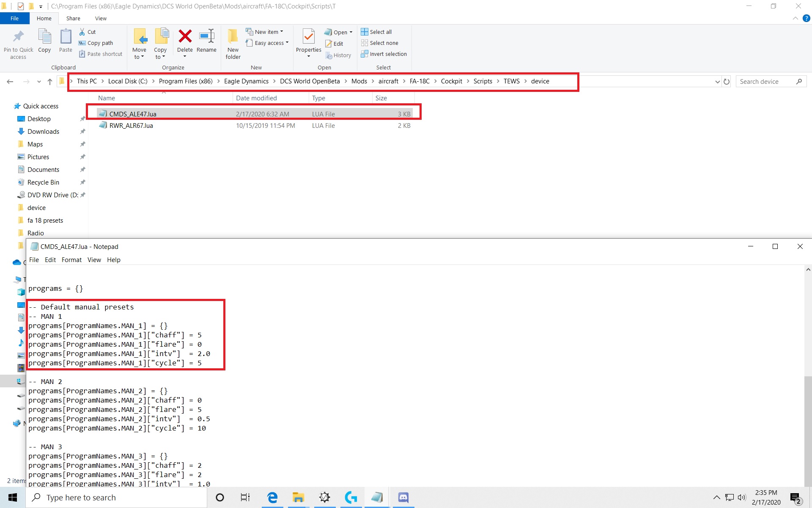812x508 pixels.
Task: Click the Edit command in Open group
Action: point(334,44)
